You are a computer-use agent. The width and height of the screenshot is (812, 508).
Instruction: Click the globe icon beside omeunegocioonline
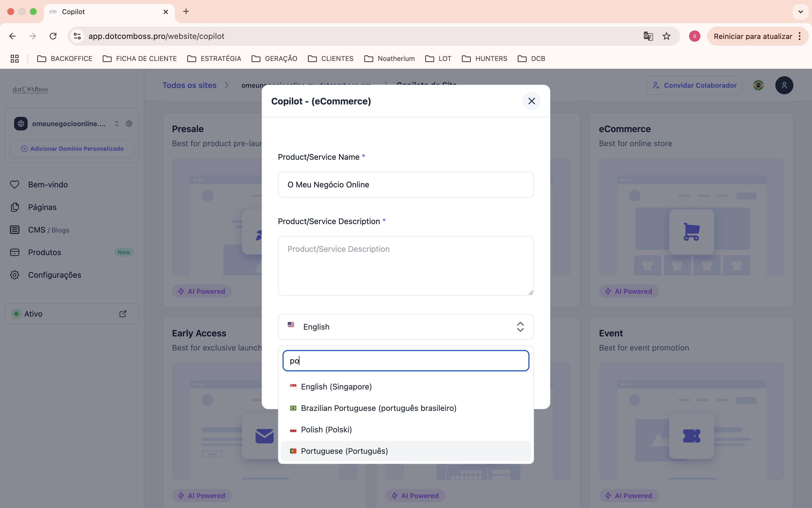coord(21,124)
